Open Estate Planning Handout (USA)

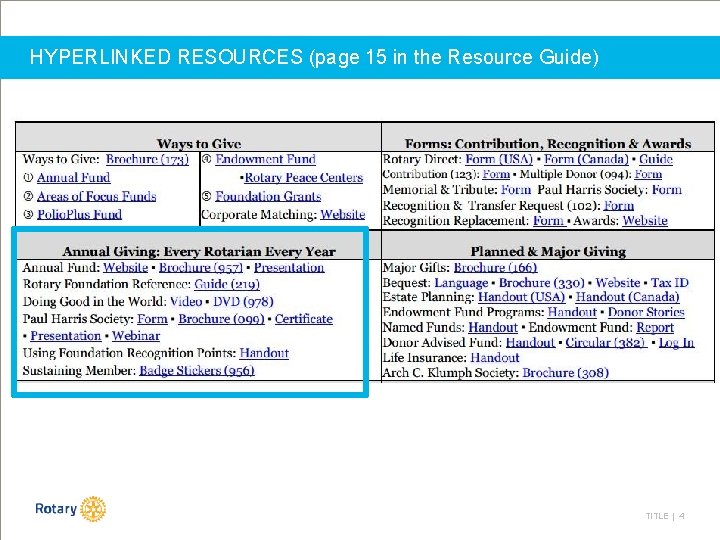521,298
